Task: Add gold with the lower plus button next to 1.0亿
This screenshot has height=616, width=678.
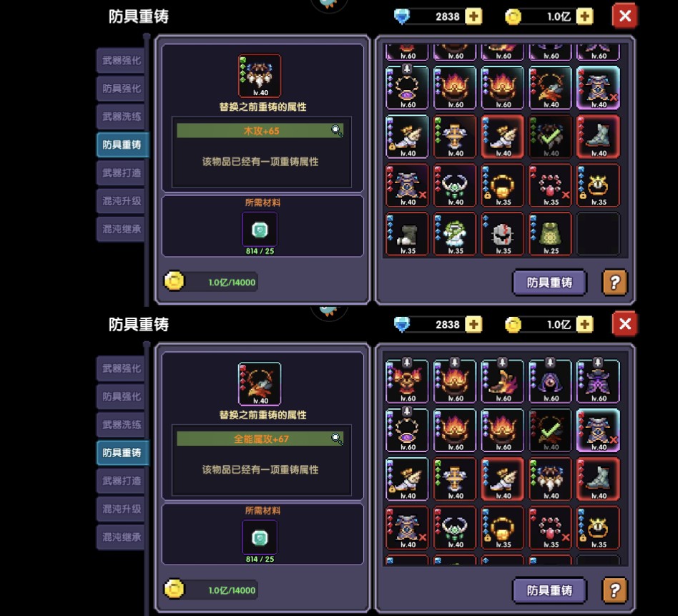Action: (584, 325)
